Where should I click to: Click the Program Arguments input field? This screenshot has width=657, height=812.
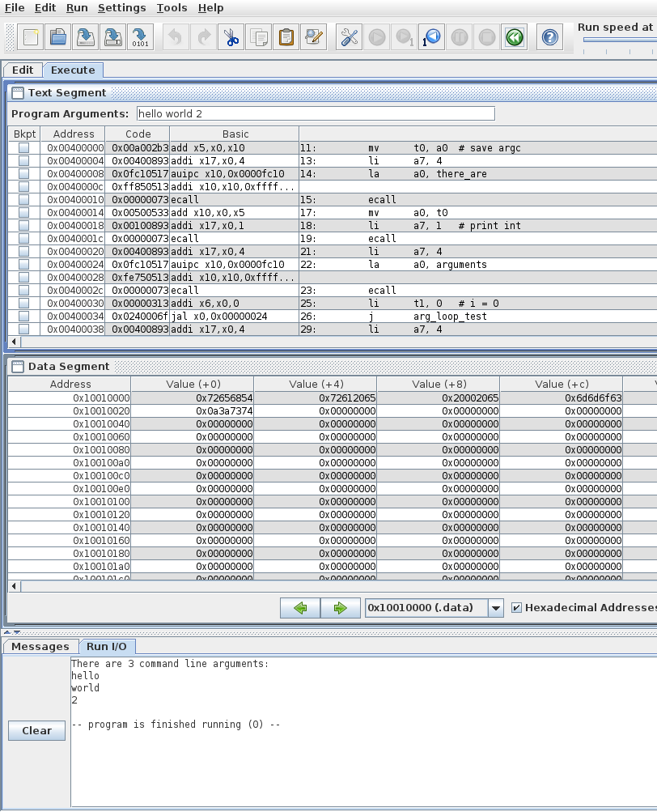316,114
